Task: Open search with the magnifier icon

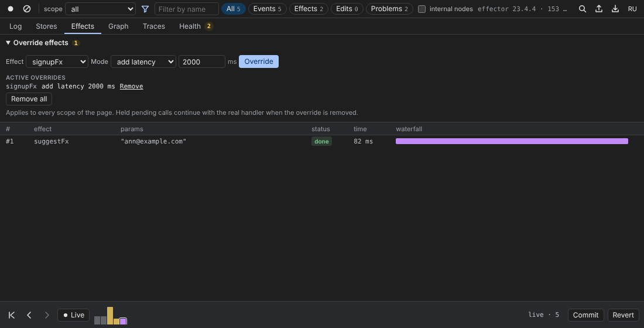Action: [583, 9]
